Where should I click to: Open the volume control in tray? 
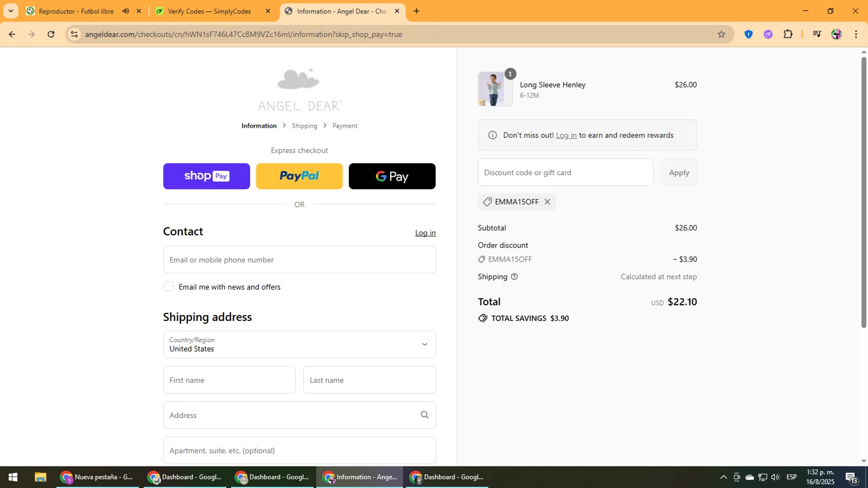click(775, 477)
